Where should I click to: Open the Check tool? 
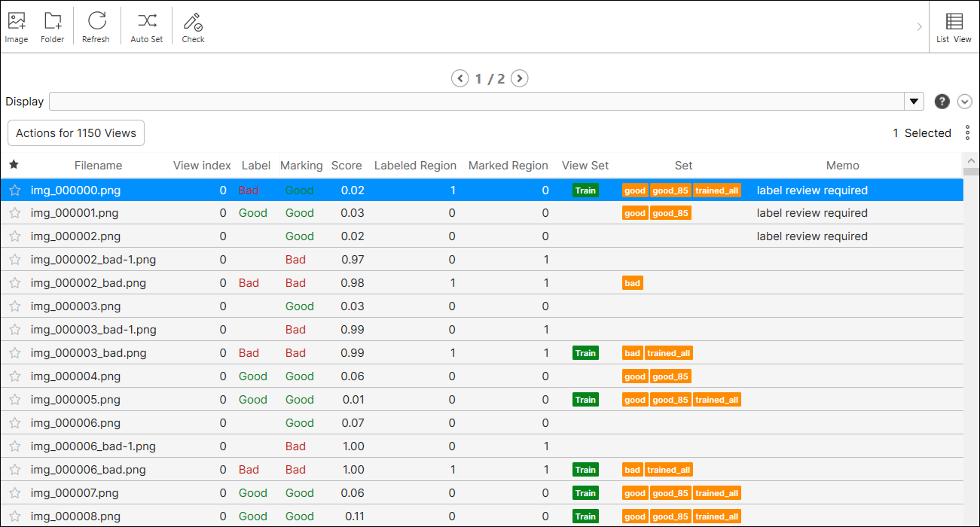click(x=193, y=23)
